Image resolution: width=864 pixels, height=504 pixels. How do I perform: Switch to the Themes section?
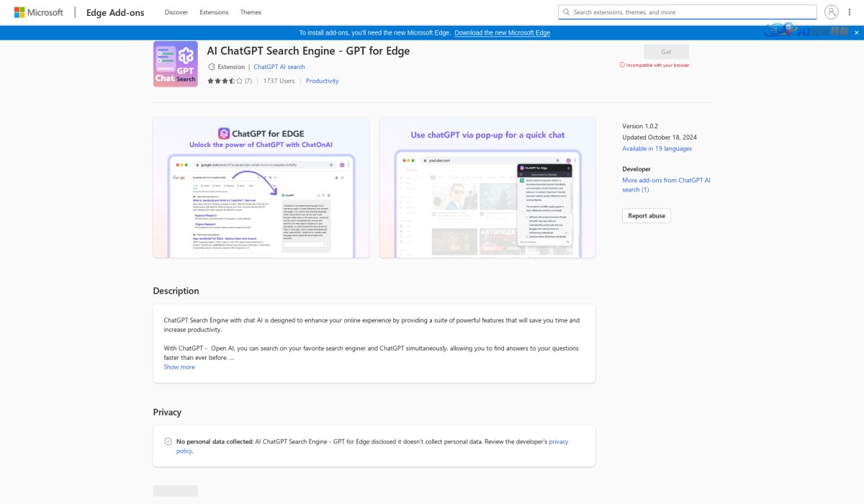[251, 12]
